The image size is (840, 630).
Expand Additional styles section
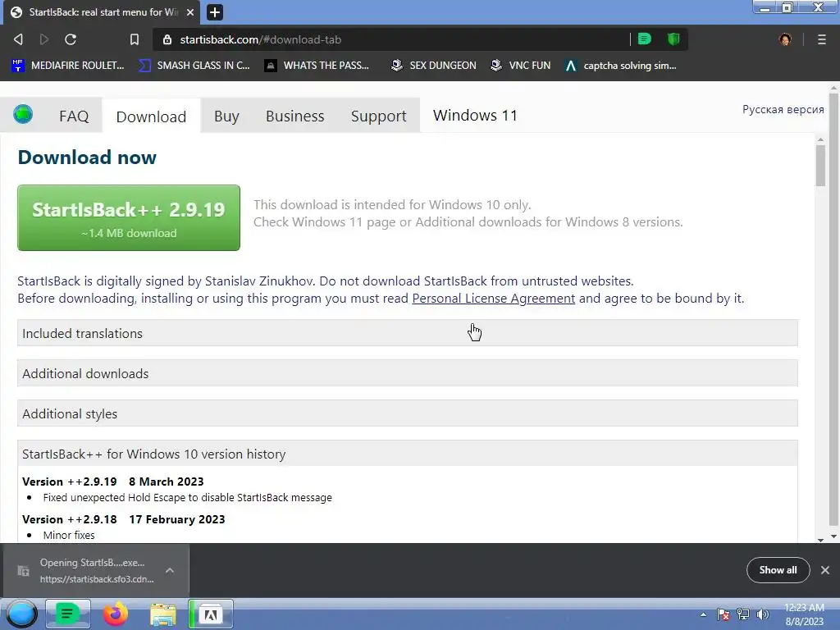click(x=408, y=413)
